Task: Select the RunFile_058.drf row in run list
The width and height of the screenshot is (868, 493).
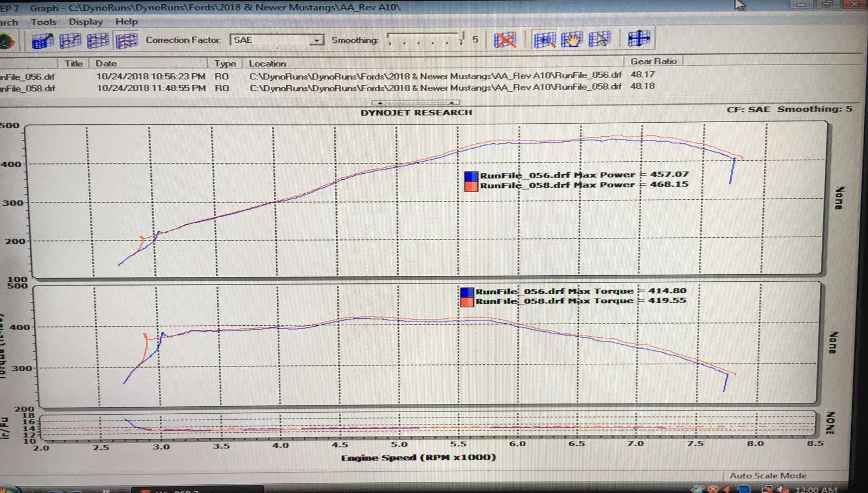Action: coord(328,87)
